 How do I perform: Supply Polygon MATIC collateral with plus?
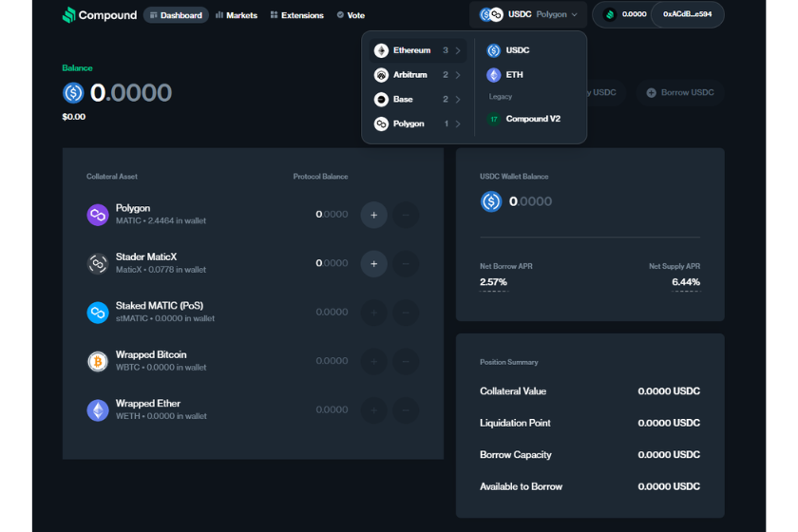click(x=374, y=215)
